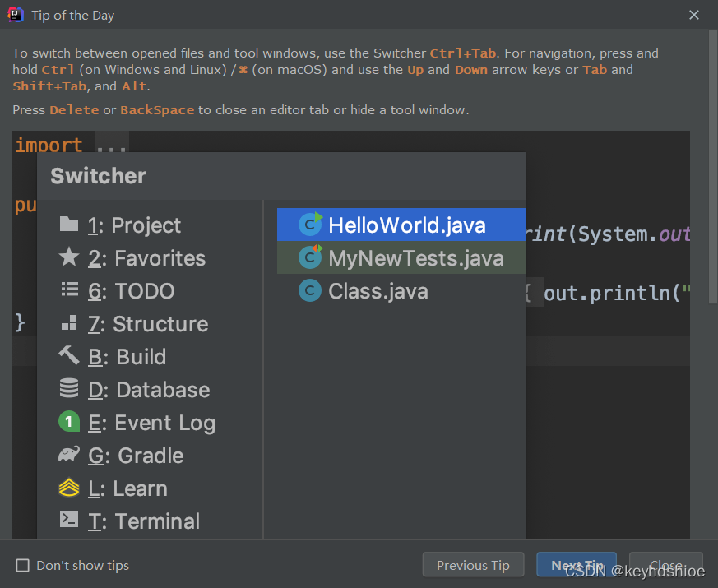Click the Event Log notification badge

69,421
